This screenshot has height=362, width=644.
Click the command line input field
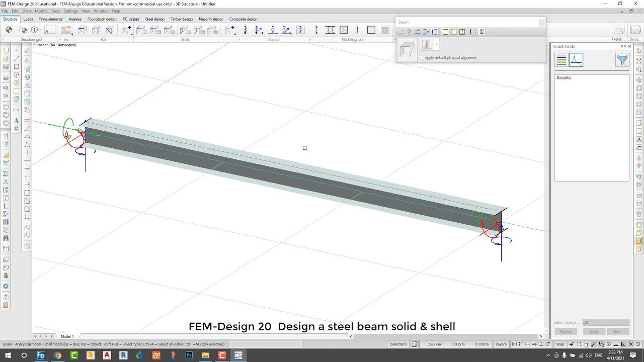pos(265,344)
